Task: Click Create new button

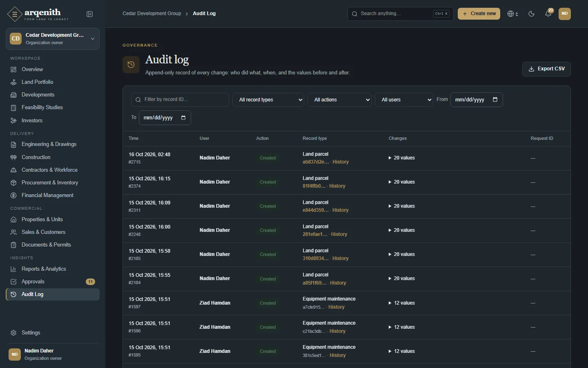Action: pos(479,13)
